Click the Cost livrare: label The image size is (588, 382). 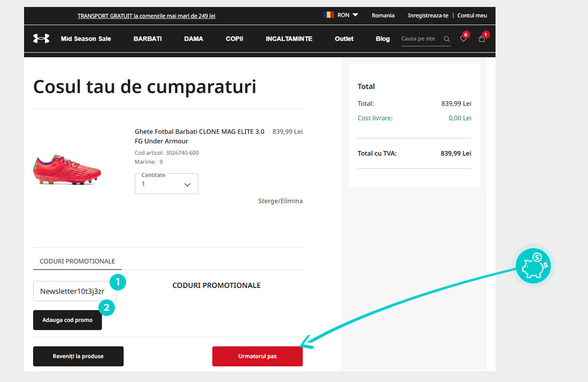pyautogui.click(x=375, y=118)
